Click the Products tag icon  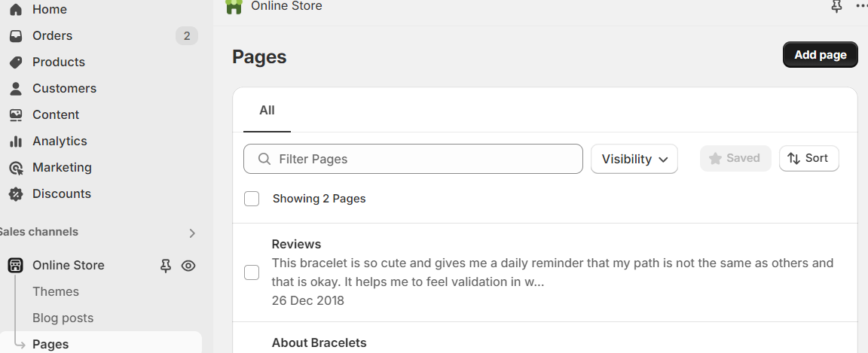coord(16,62)
